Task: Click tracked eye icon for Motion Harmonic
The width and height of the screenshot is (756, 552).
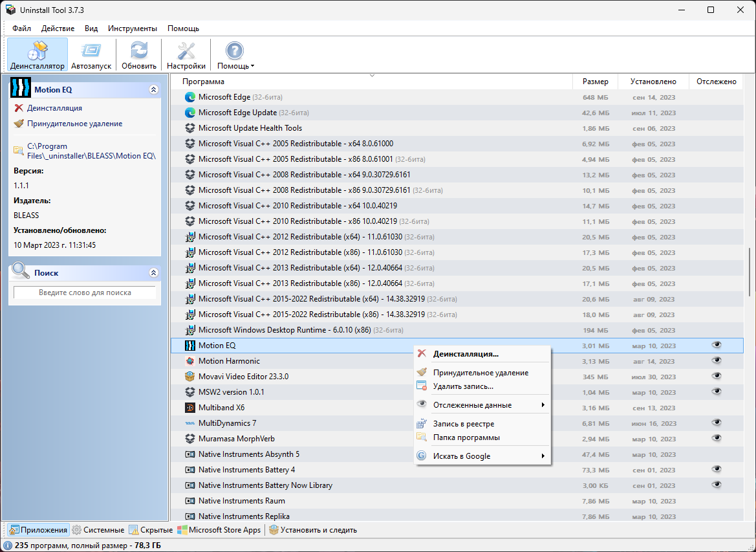Action: coord(717,360)
